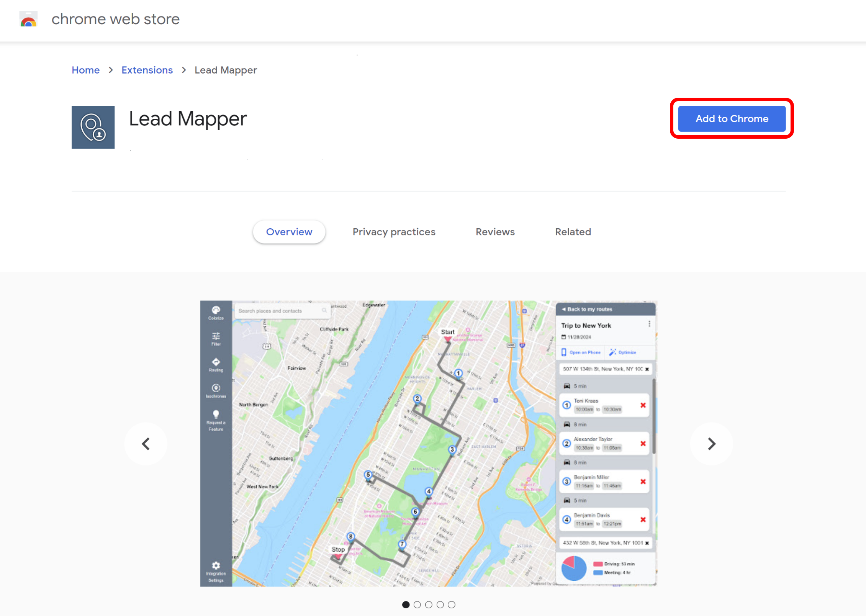This screenshot has width=866, height=616.
Task: Click the "chrome web store" header title
Action: pyautogui.click(x=115, y=19)
